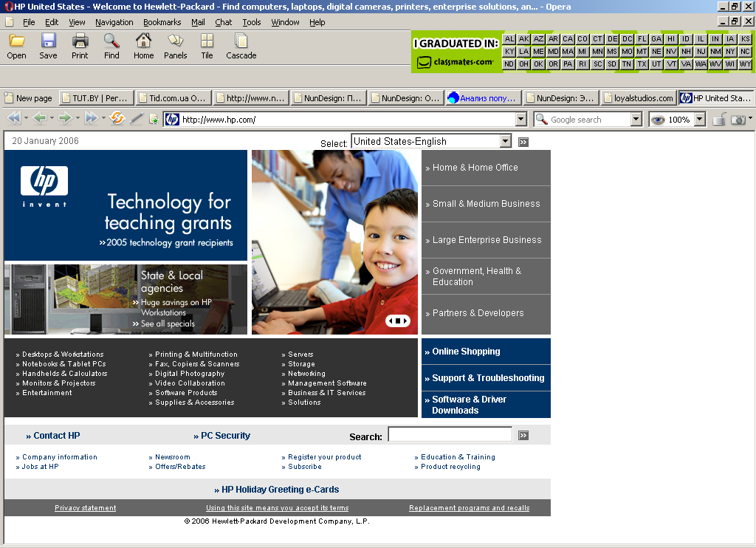Open the Find tool in the toolbar
Viewport: 756px width, 548px height.
point(111,41)
